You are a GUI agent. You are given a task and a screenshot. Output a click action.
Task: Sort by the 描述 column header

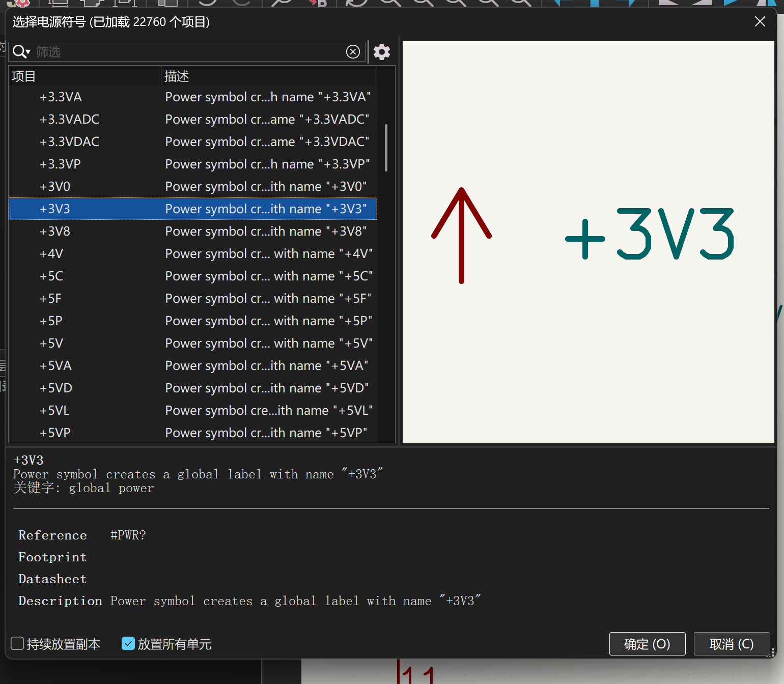click(269, 76)
